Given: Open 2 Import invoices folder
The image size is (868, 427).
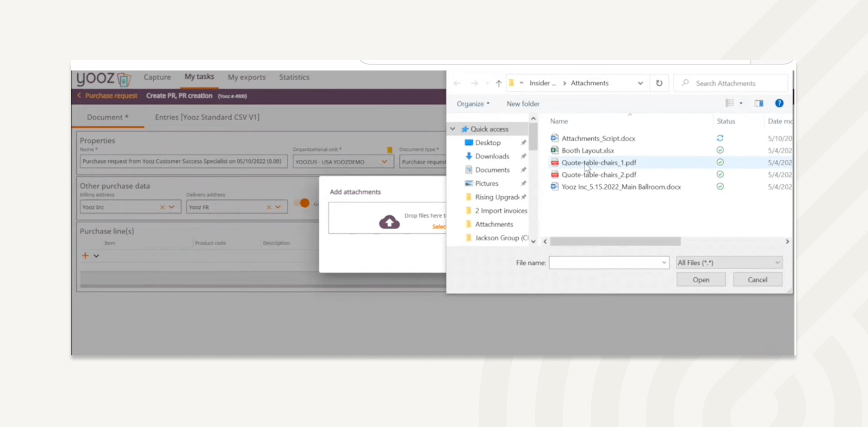Looking at the screenshot, I should click(x=501, y=211).
